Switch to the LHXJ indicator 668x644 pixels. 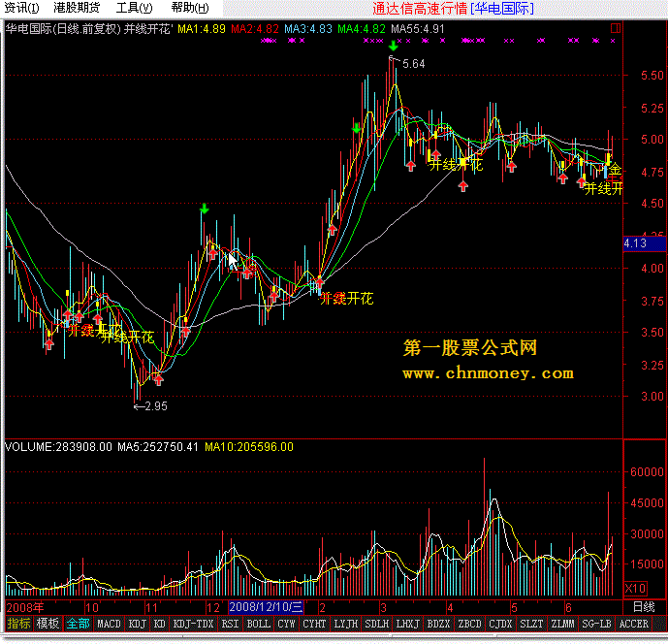pyautogui.click(x=408, y=624)
